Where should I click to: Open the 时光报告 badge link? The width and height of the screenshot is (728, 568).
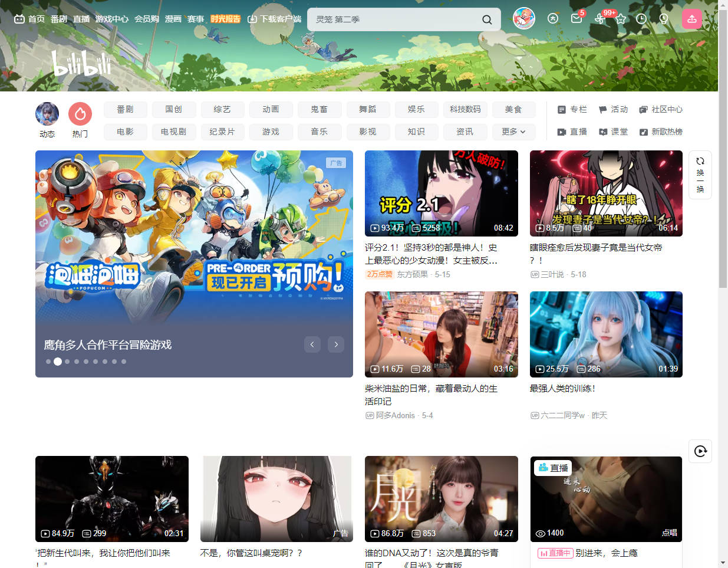pyautogui.click(x=226, y=19)
